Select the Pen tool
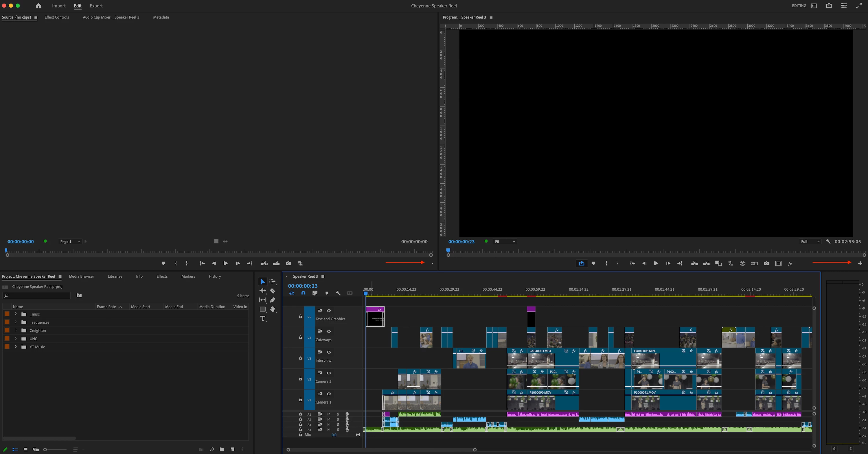Screen dimensions: 868x454 click(273, 300)
